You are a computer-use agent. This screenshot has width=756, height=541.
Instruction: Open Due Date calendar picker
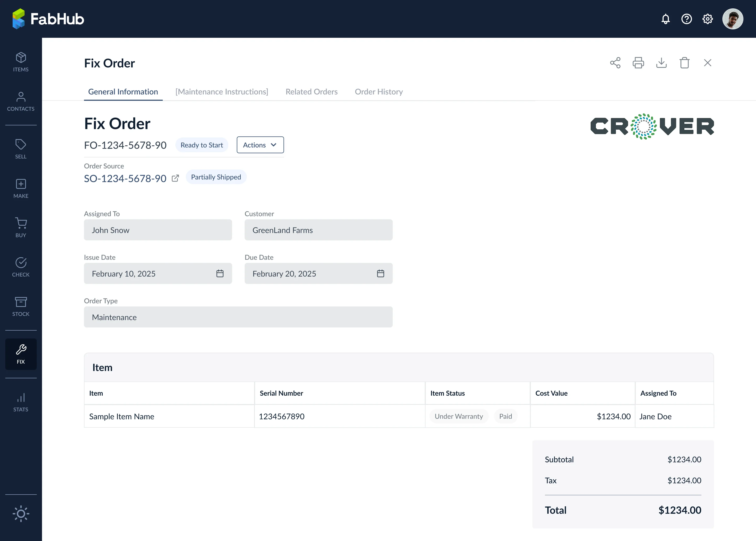(380, 273)
